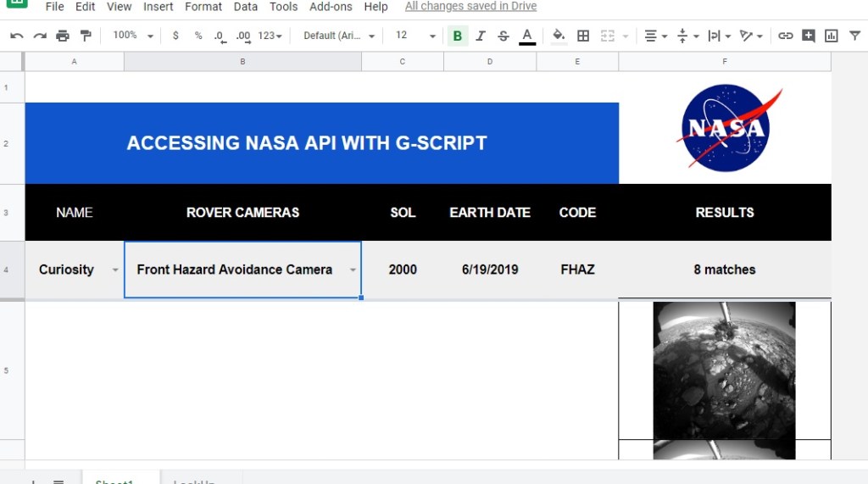Screen dimensions: 868x484
Task: Click the Insert comment icon
Action: click(809, 36)
